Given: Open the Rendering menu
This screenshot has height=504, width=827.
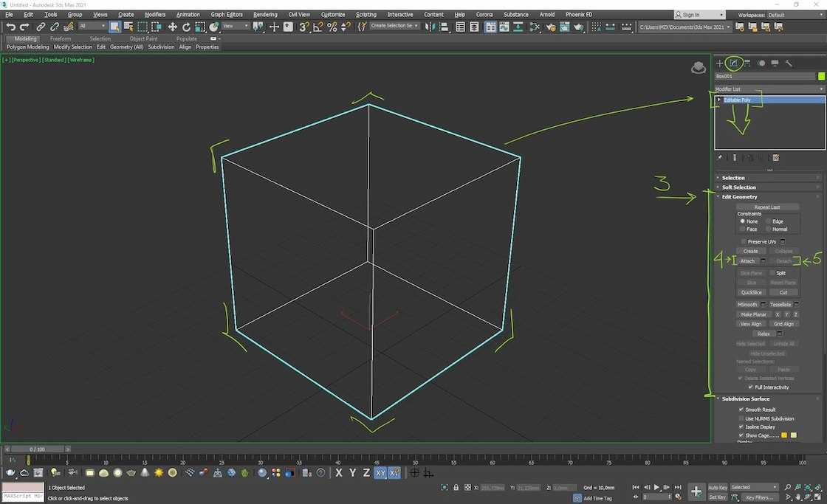Looking at the screenshot, I should click(x=265, y=15).
